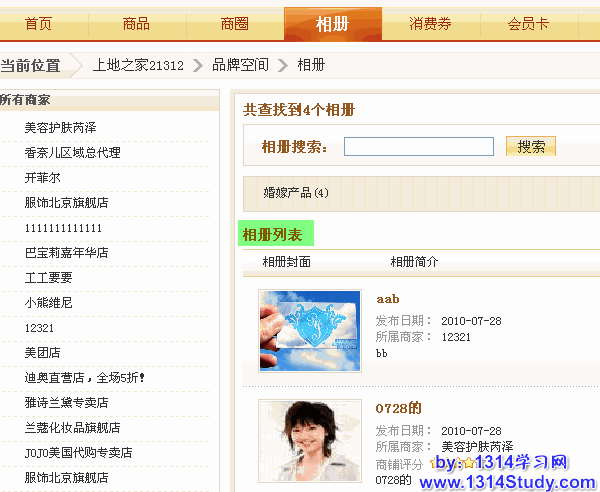Click the 上地之家21312 breadcrumb link
The image size is (600, 492).
(x=138, y=65)
